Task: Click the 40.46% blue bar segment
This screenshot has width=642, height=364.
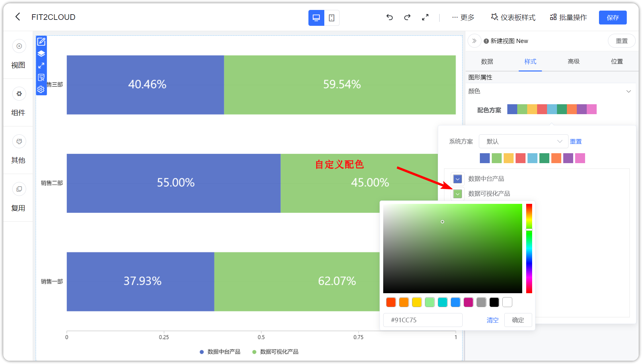Action: coord(145,85)
